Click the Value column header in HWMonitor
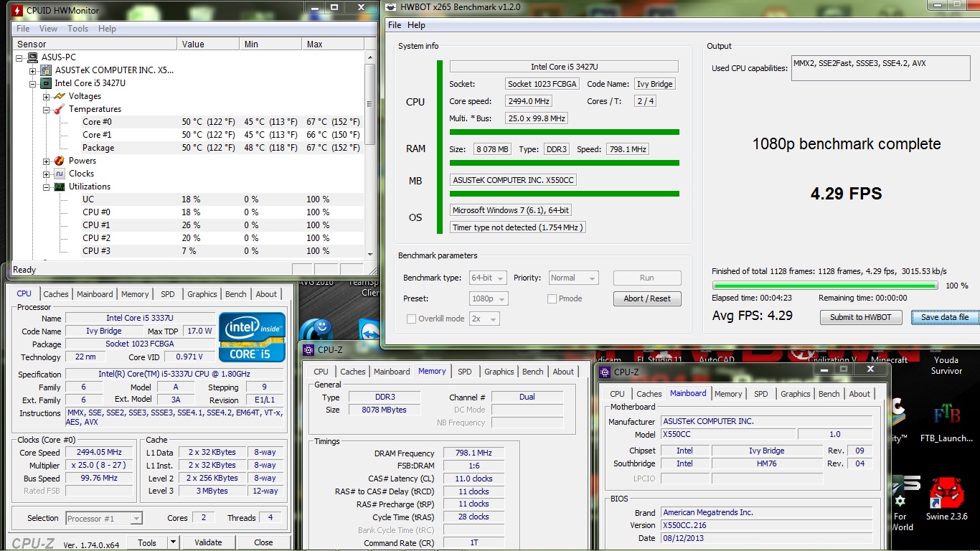980x551 pixels. coord(208,44)
